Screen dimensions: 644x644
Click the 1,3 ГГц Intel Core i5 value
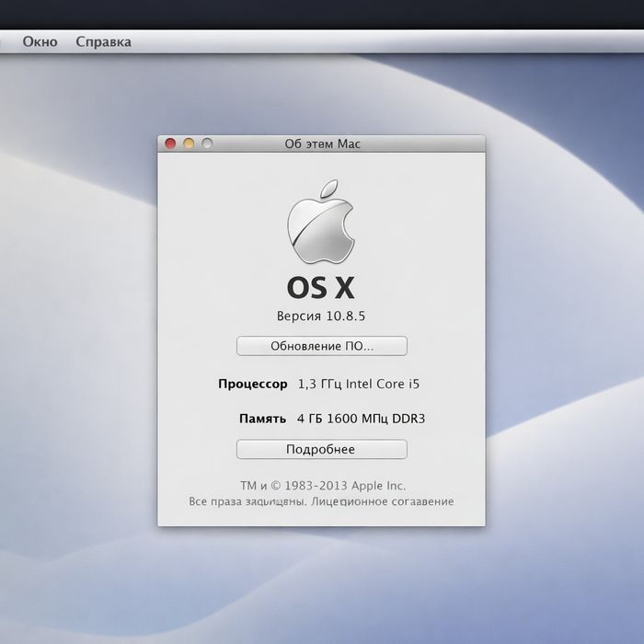click(x=359, y=384)
